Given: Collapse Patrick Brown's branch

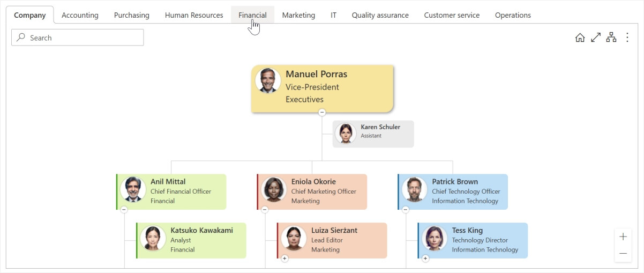Looking at the screenshot, I should pyautogui.click(x=406, y=210).
